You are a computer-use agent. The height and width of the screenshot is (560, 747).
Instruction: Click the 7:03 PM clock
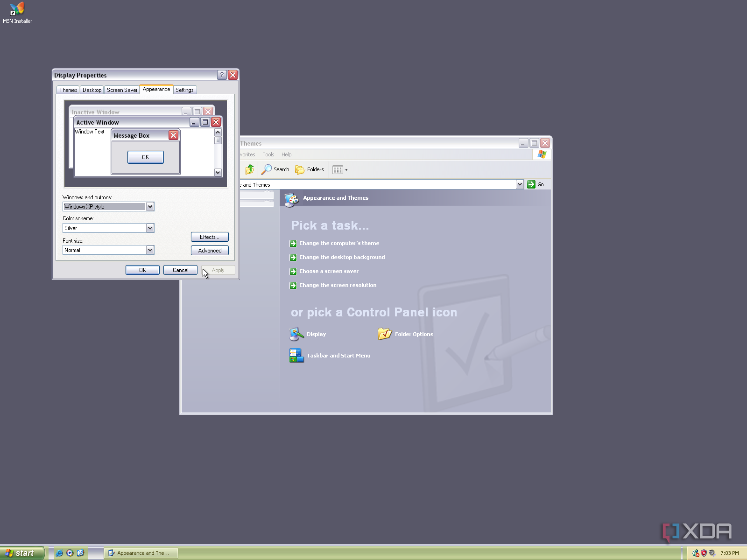tap(729, 553)
